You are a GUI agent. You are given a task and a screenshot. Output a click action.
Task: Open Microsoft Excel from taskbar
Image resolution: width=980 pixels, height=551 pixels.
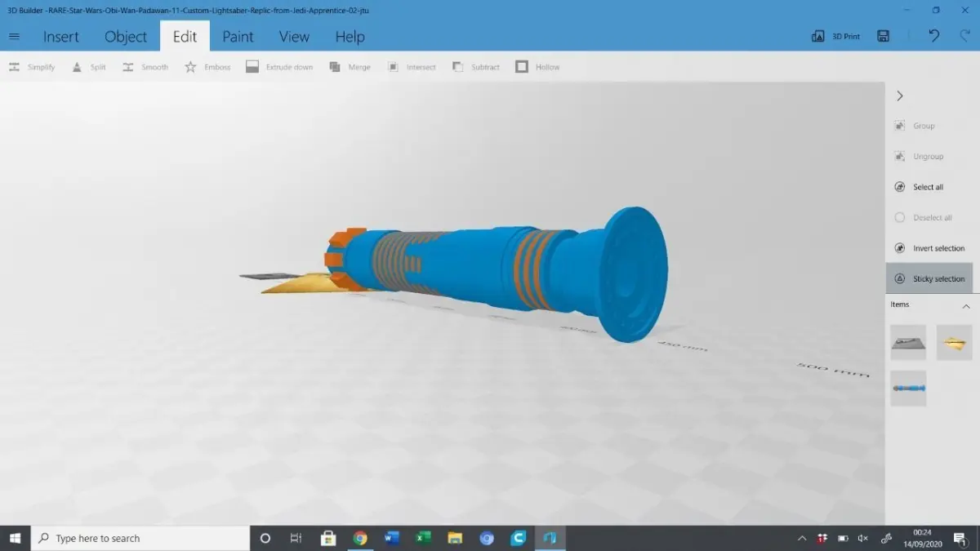(423, 538)
